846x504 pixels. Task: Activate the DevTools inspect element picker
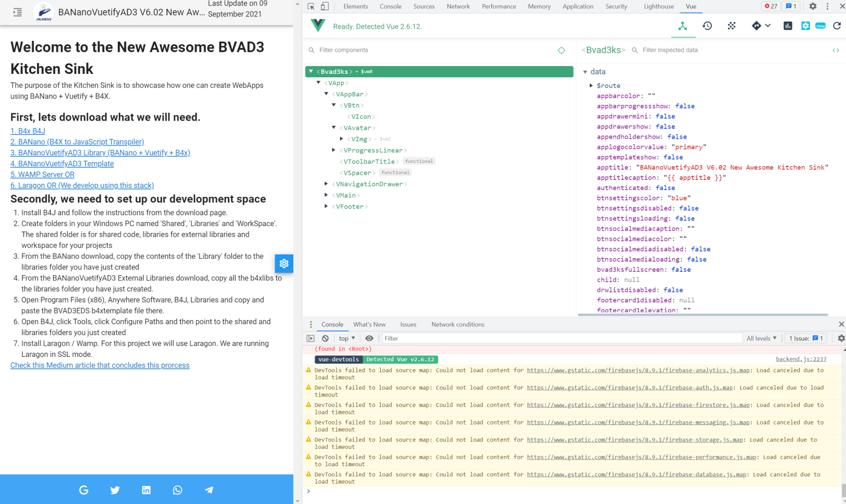311,6
